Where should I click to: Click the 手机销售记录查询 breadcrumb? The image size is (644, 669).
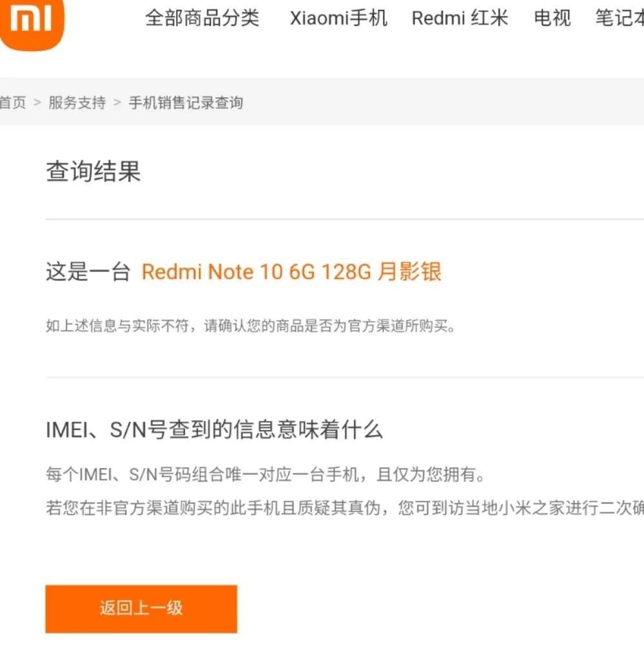click(x=186, y=103)
